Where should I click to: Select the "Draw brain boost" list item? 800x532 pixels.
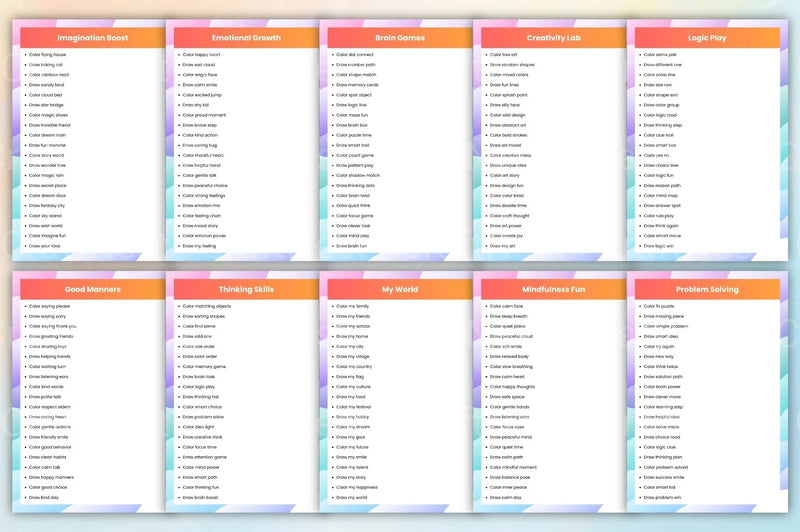click(200, 497)
